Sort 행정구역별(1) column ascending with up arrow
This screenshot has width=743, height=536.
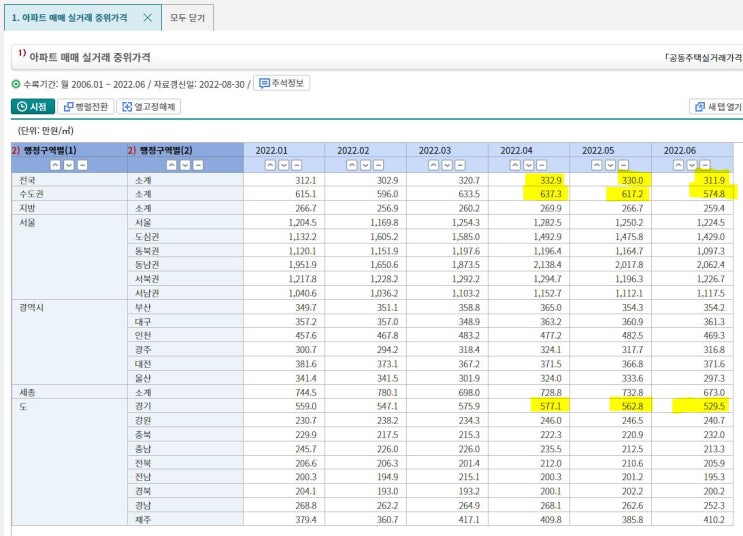pyautogui.click(x=55, y=165)
